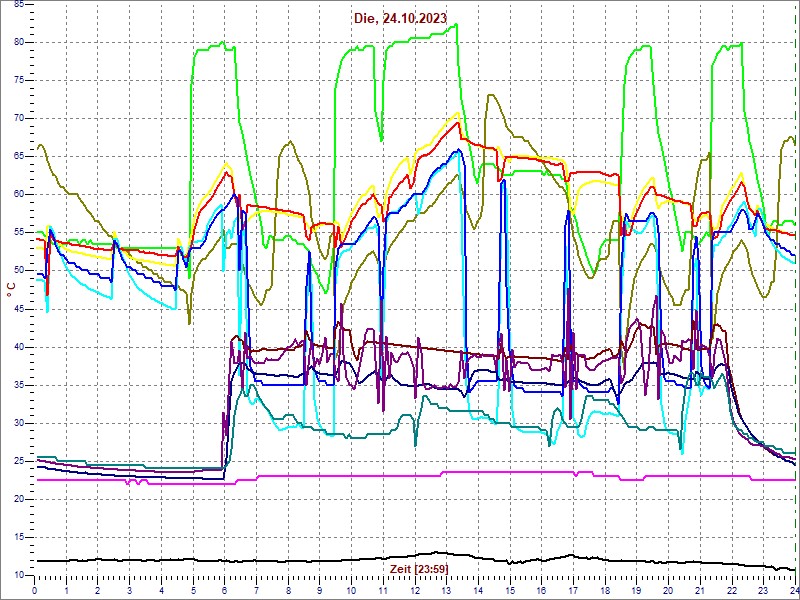Select the 20 degree tick on temperature axis
Viewport: 800px width, 600px height.
18,499
